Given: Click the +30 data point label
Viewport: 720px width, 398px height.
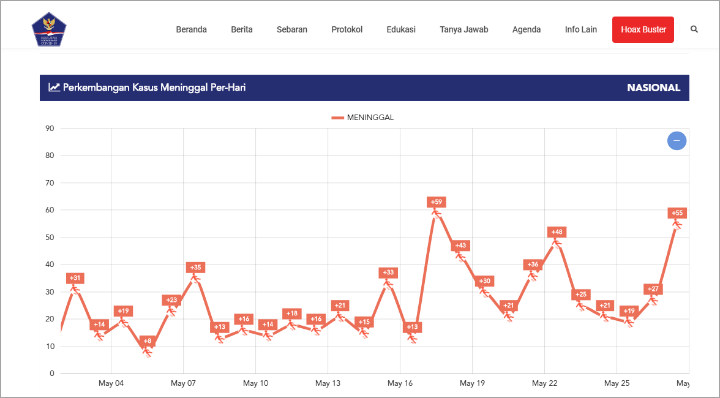Looking at the screenshot, I should click(x=484, y=281).
